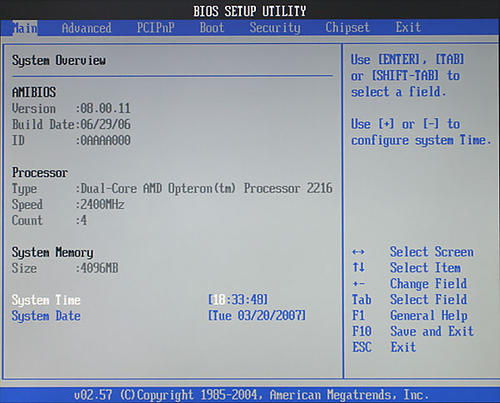The height and width of the screenshot is (403, 500).
Task: Select the System Date value field
Action: point(257,315)
